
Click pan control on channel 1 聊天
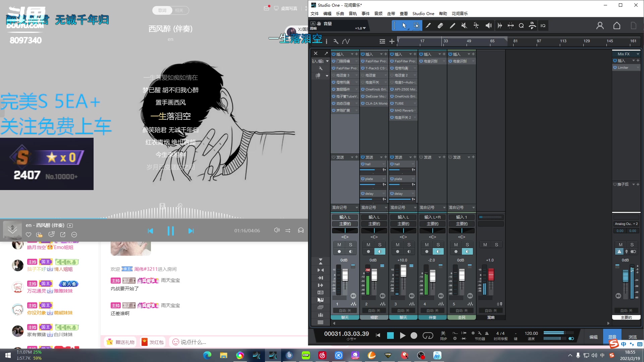345,231
